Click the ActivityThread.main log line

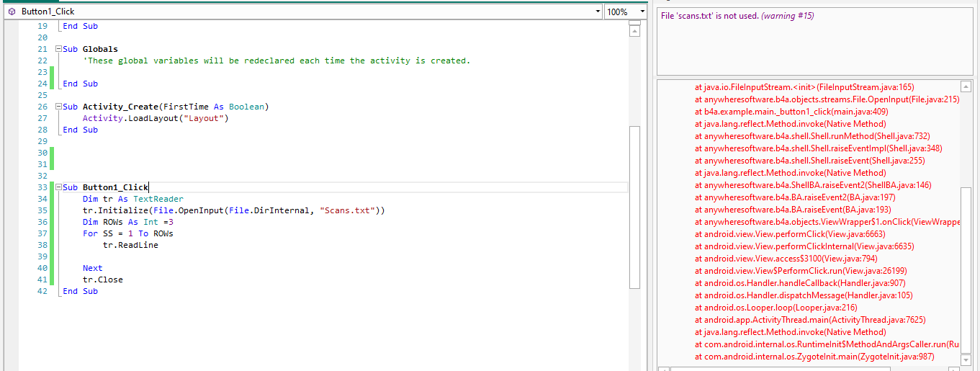click(810, 320)
